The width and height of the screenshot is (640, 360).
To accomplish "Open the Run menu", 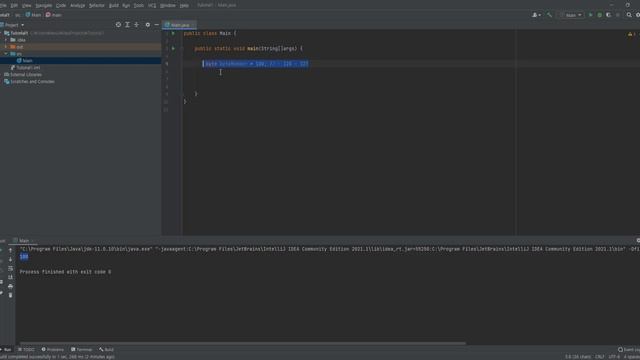I will point(126,5).
